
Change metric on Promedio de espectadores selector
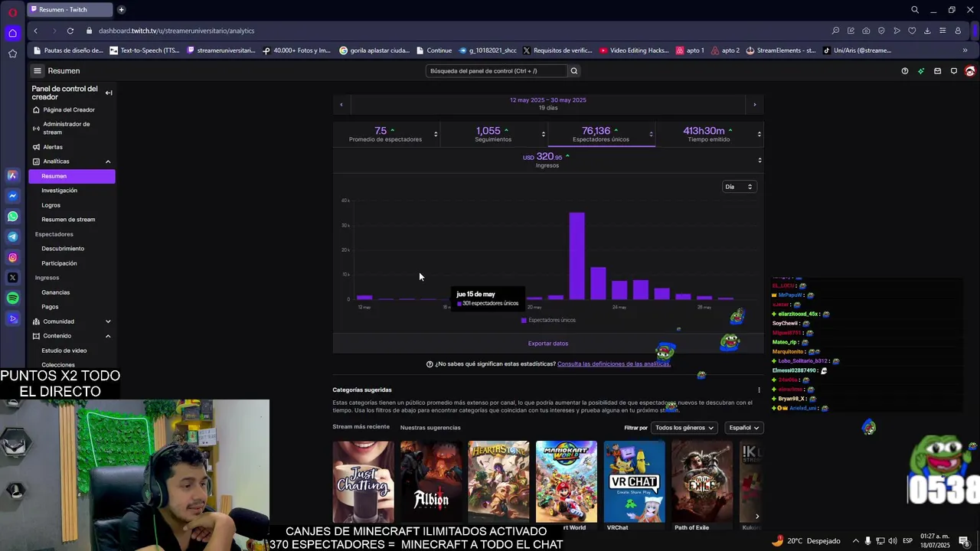point(436,135)
